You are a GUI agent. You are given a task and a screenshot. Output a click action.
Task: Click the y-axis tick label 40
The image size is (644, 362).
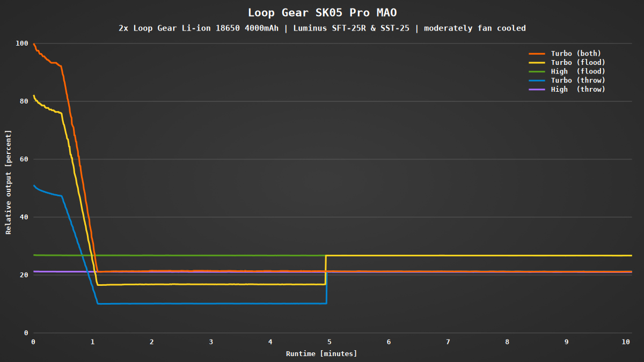point(24,217)
